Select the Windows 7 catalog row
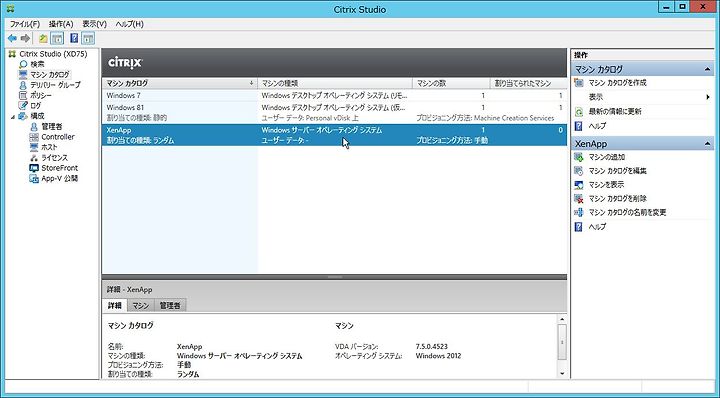 334,95
